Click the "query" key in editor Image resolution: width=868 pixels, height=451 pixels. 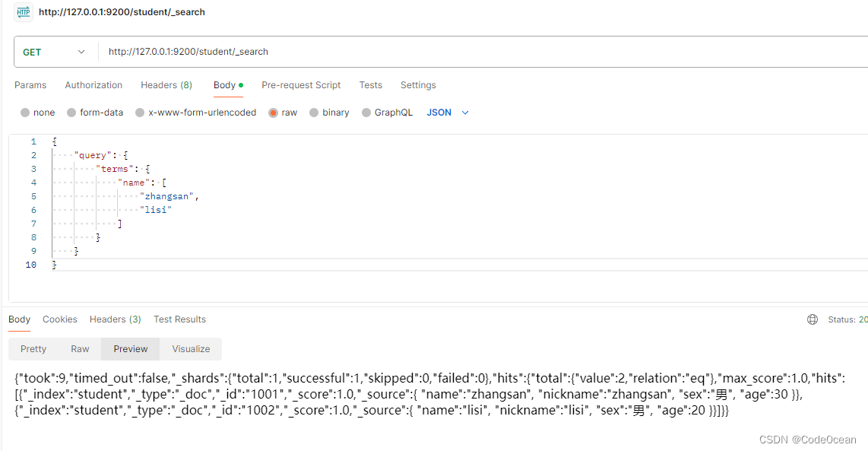coord(93,155)
